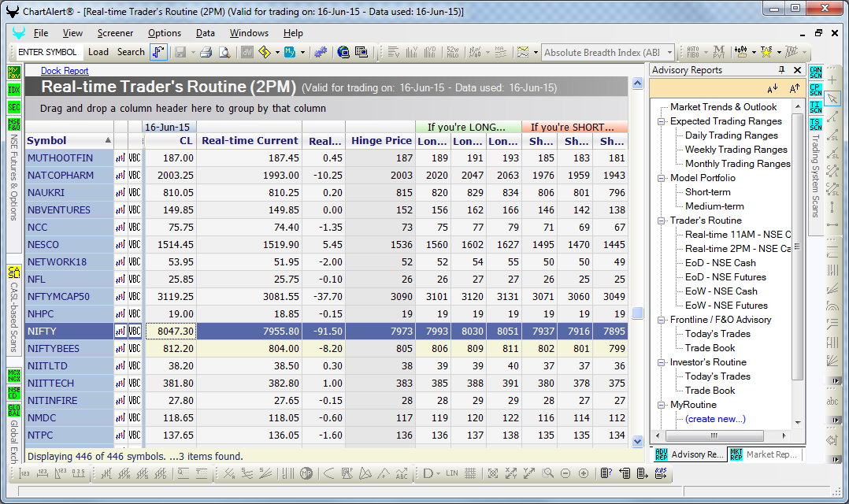The image size is (849, 504).
Task: Pin the Advisory Reports panel
Action: tap(781, 70)
